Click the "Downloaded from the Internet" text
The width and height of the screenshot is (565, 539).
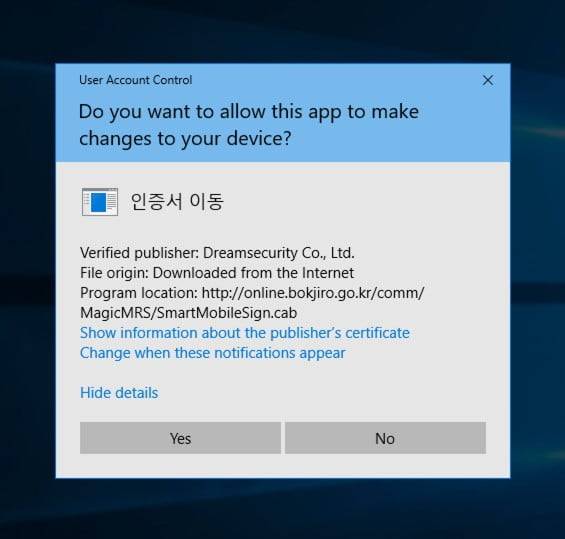tap(253, 273)
